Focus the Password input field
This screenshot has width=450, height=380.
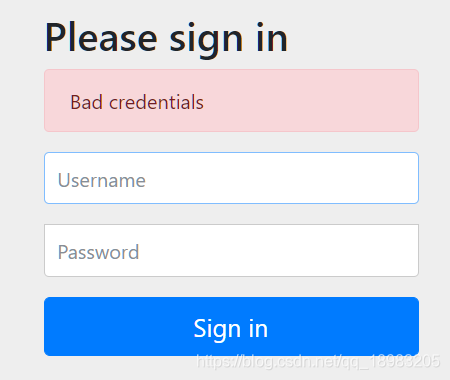pos(231,250)
